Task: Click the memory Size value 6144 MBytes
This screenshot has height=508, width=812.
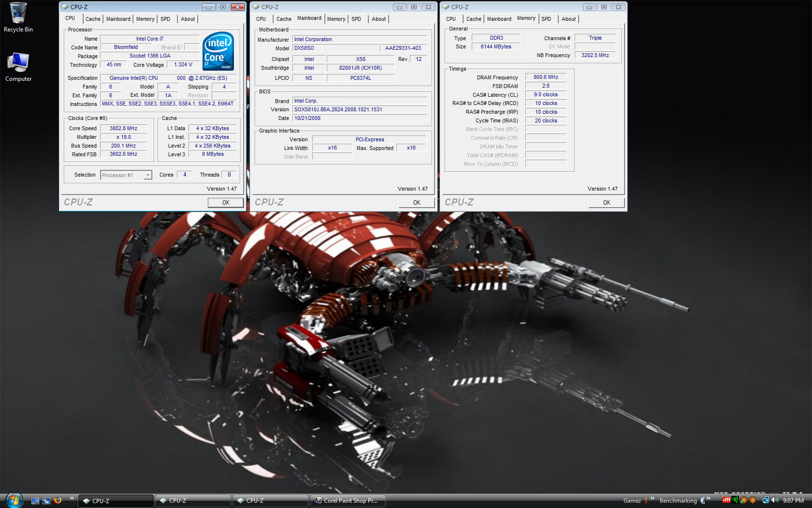Action: pyautogui.click(x=496, y=46)
